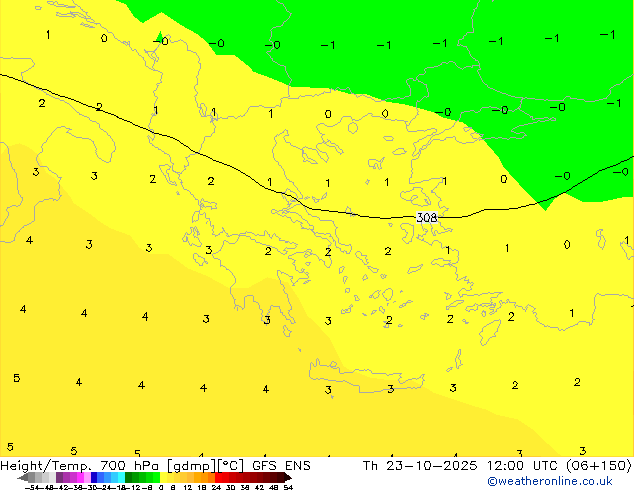Image resolution: width=634 pixels, height=490 pixels.
Task: Click the (06+150) forecast run label
Action: (598, 466)
